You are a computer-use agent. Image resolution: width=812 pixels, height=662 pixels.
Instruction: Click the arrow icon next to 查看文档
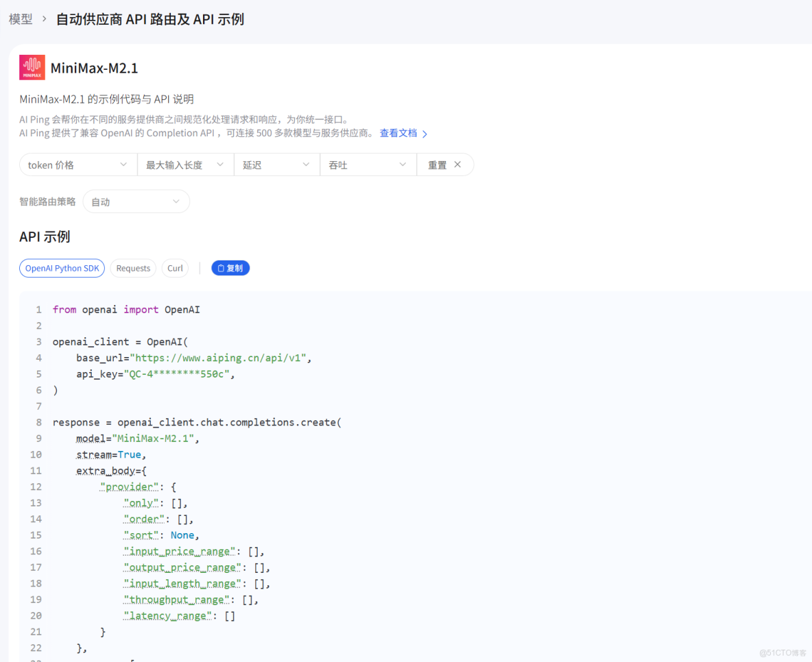(x=424, y=133)
